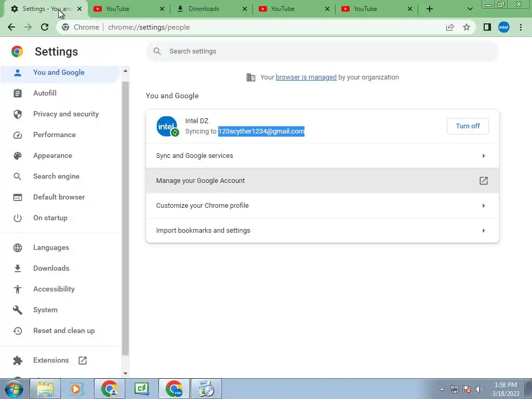Expand Import bookmarks and settings
Viewport: 532px width, 399px height.
322,230
